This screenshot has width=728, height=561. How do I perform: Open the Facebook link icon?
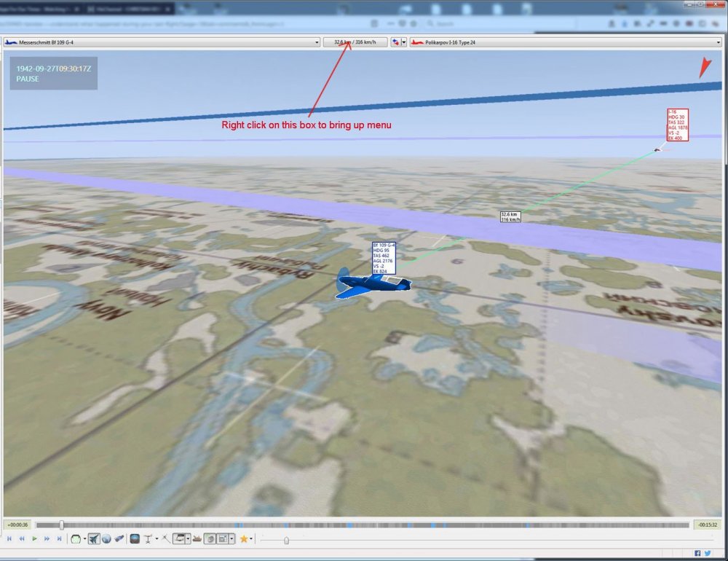(x=698, y=554)
